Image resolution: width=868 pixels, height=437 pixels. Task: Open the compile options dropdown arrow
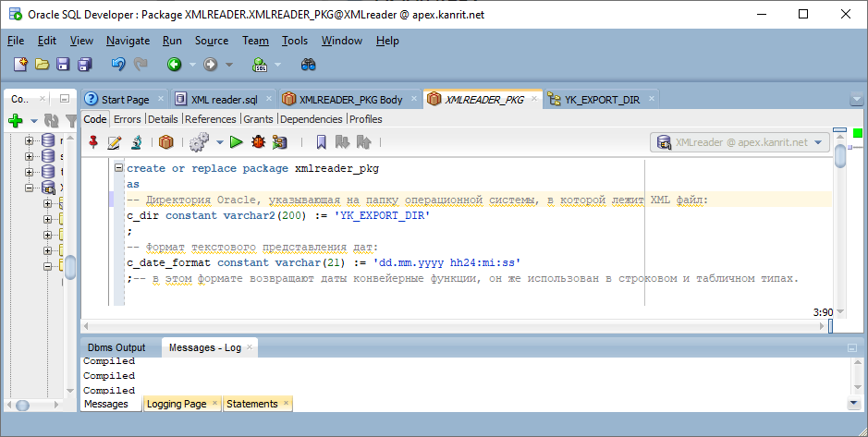219,142
